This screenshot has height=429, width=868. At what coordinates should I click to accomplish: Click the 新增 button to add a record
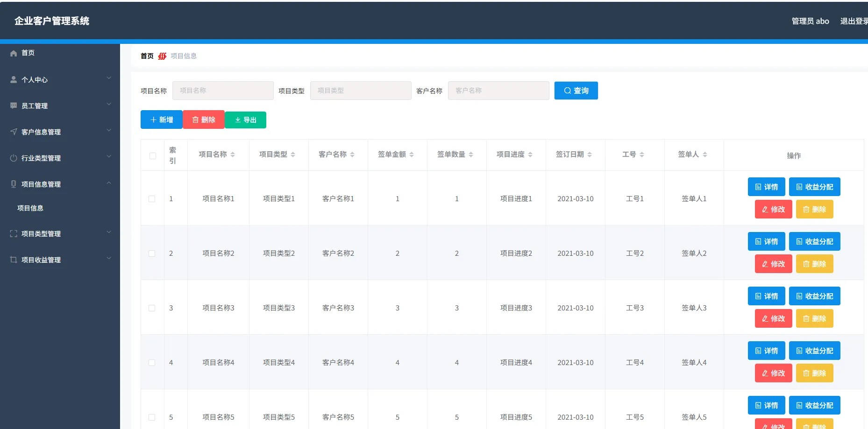click(x=161, y=120)
